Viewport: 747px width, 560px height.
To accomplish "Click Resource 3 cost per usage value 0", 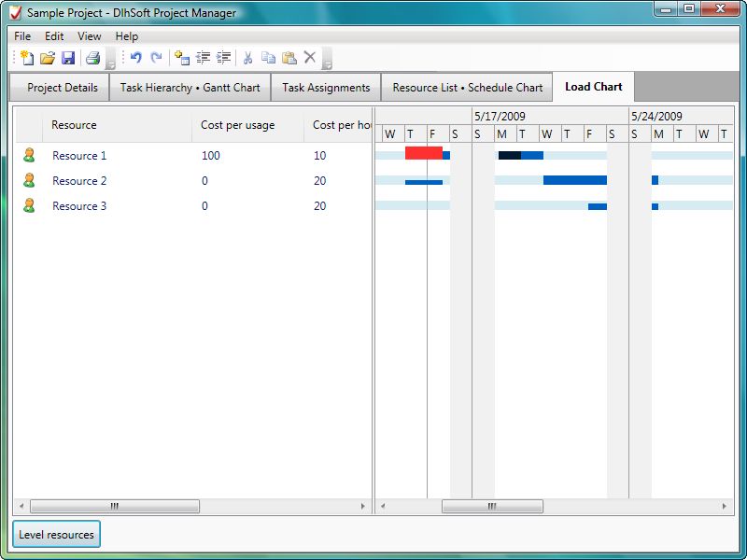I will (204, 206).
